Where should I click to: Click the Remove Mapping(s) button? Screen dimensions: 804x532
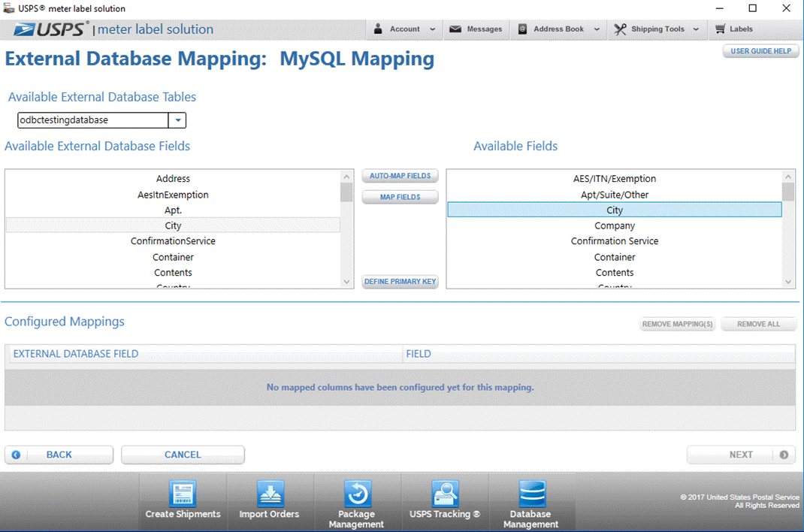click(677, 324)
